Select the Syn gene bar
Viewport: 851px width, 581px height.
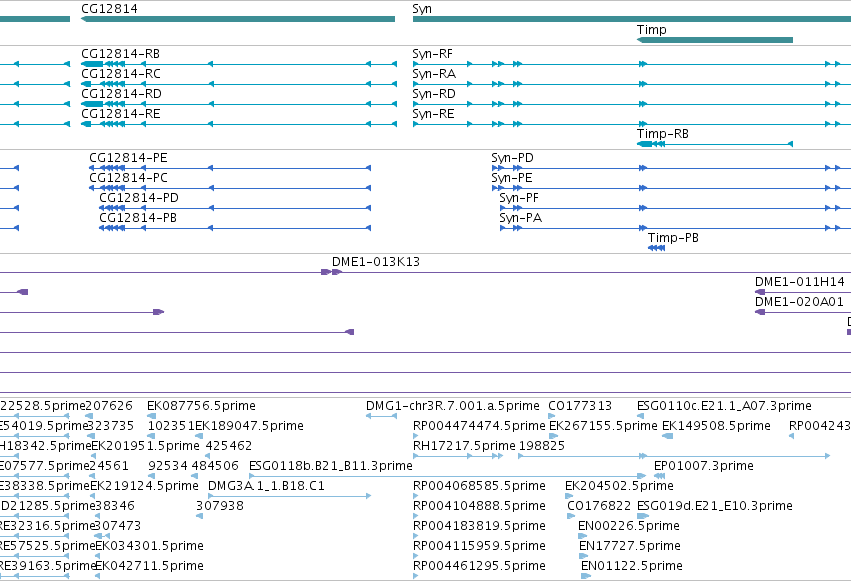coord(632,19)
